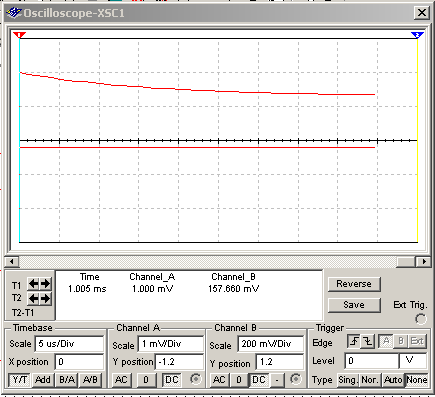This screenshot has height=397, width=435.
Task: Click the oscilloscope title bar icon
Action: [x=13, y=13]
